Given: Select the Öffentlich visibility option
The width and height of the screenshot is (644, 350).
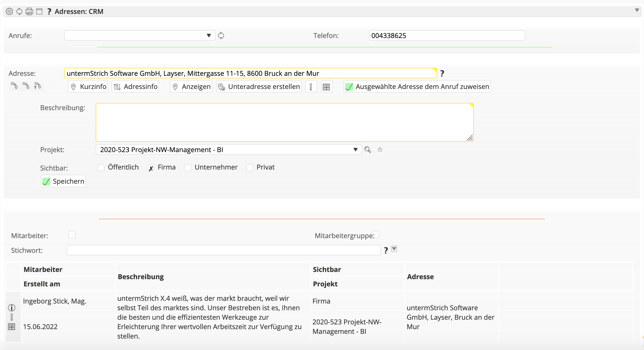Looking at the screenshot, I should [x=101, y=168].
